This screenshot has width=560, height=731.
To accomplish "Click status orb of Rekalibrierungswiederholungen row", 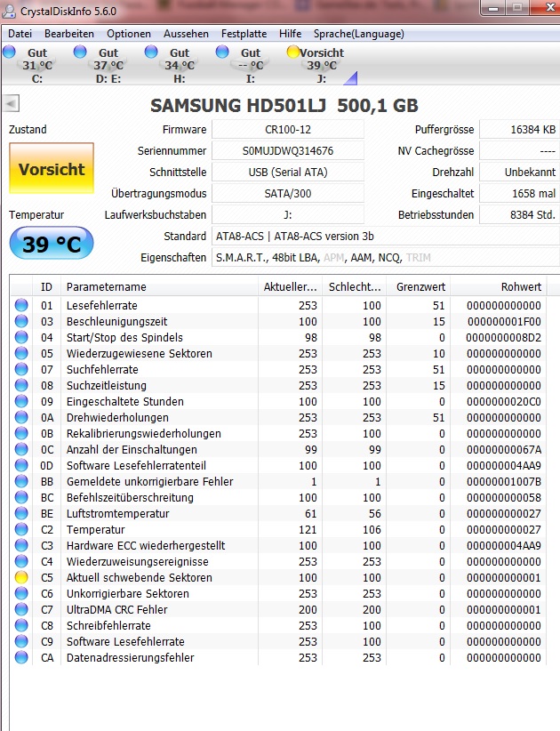I will pos(21,434).
